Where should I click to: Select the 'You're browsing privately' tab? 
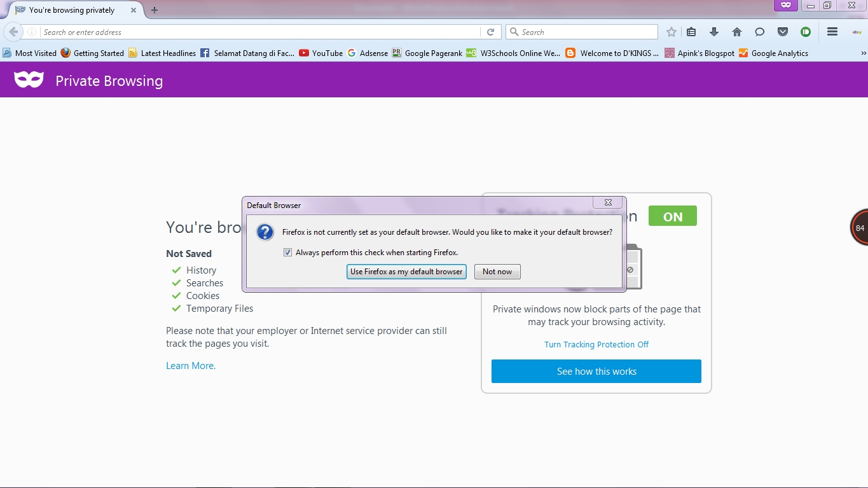pos(73,10)
